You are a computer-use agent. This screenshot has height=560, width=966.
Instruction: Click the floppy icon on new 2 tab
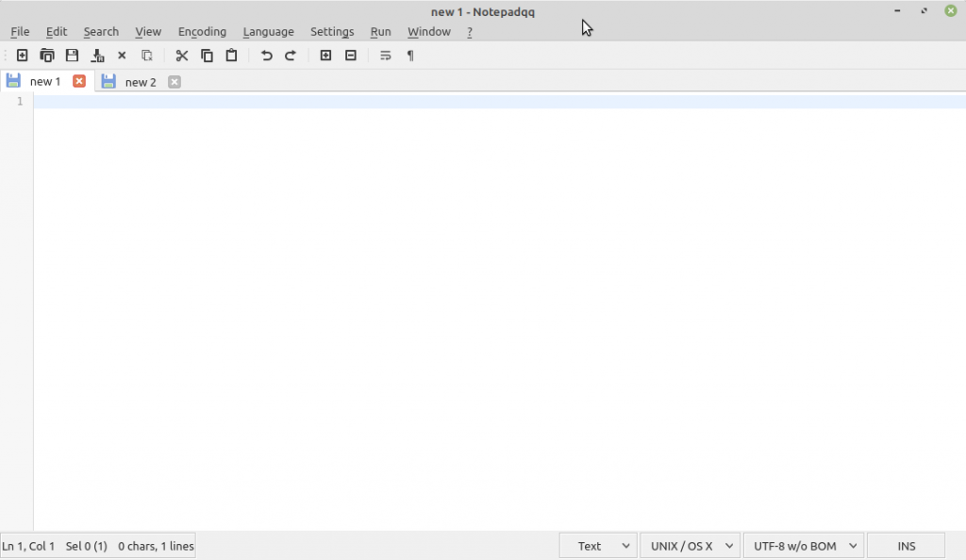pos(108,81)
